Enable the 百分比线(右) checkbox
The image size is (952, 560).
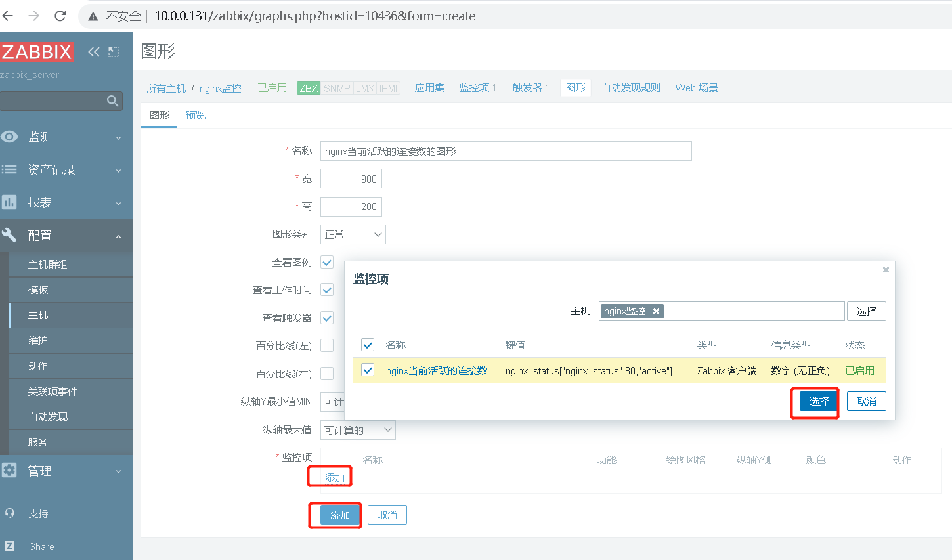(327, 374)
